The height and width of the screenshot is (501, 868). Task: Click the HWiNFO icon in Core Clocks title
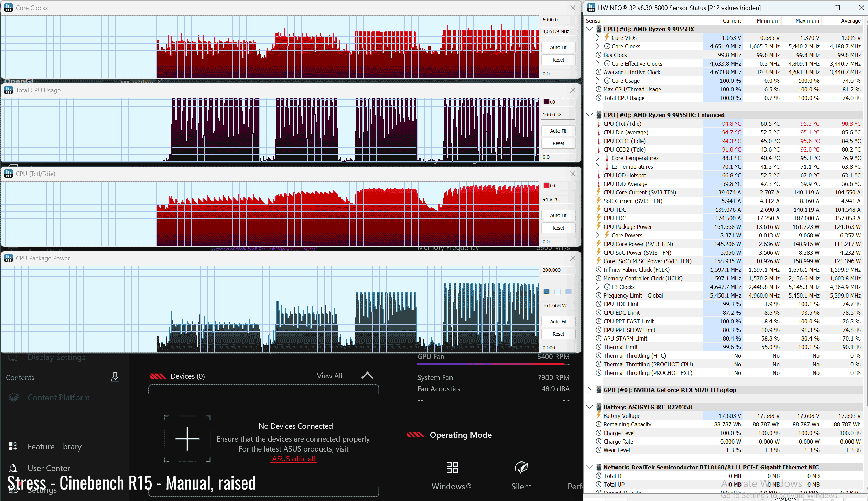pyautogui.click(x=9, y=8)
